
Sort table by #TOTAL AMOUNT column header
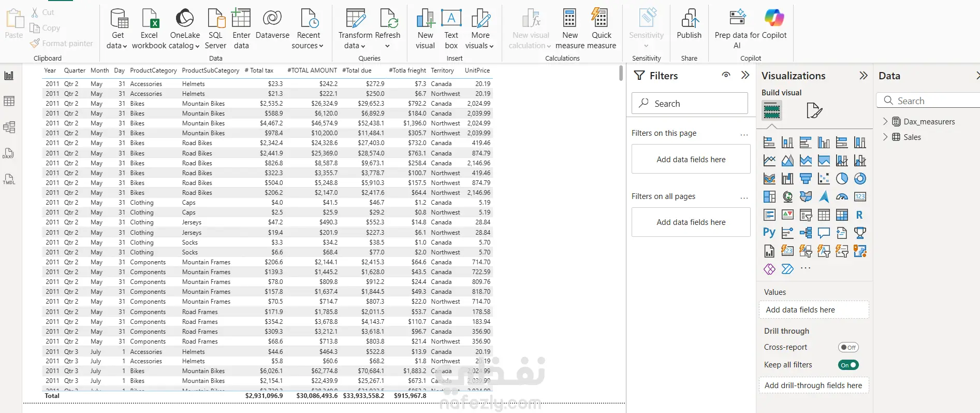(x=312, y=70)
